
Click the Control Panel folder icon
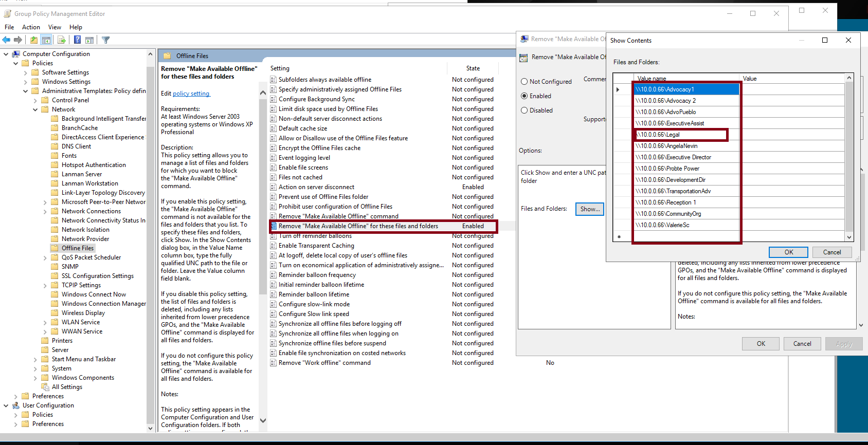tap(45, 100)
